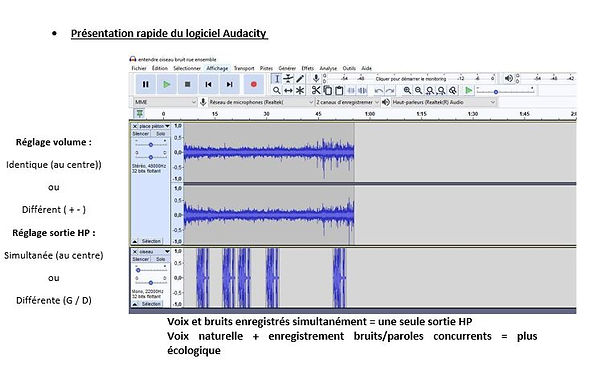Open the Effets menu
600x379 pixels.
[x=308, y=68]
